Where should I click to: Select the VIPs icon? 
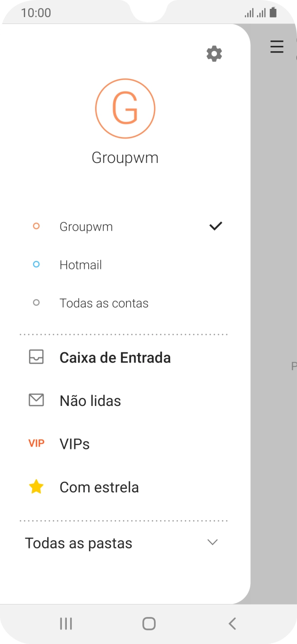click(x=37, y=443)
